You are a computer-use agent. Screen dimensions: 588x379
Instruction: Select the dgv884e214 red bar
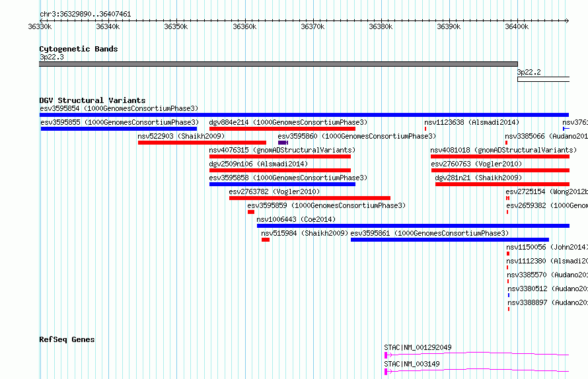click(282, 129)
